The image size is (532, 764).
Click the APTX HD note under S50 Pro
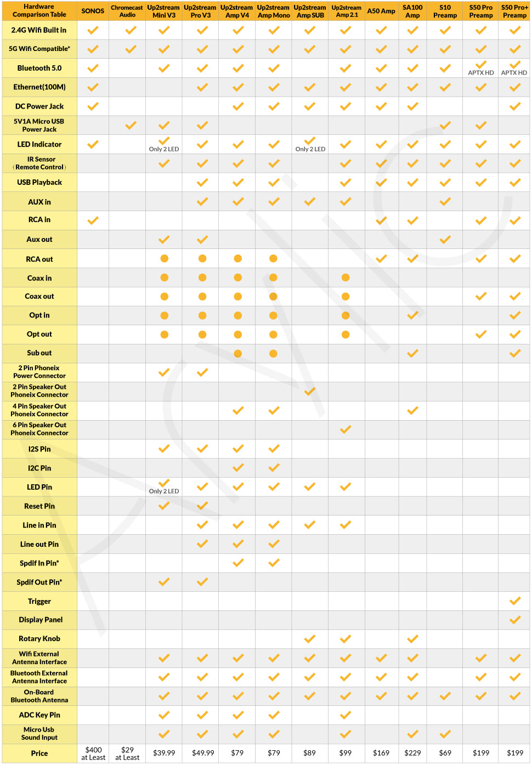point(481,73)
